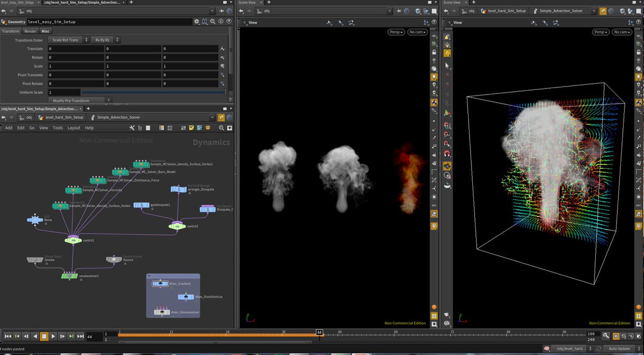Toggle the lock icon on right display toolbar
Viewport: 644px width, 355px height.
point(639,53)
